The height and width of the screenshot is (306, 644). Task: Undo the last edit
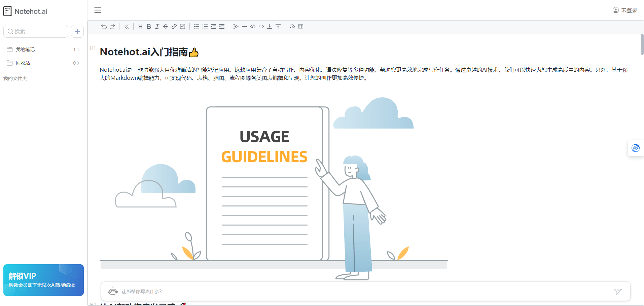[104, 27]
